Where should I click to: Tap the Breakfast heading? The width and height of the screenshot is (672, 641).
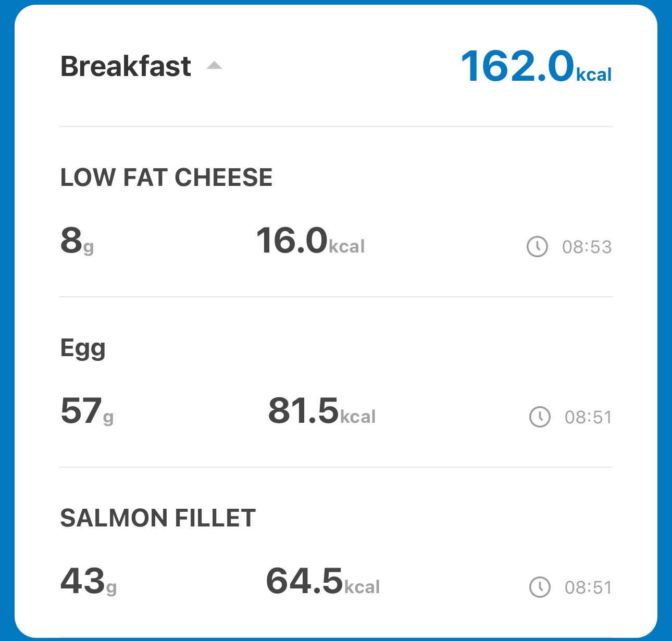point(126,66)
